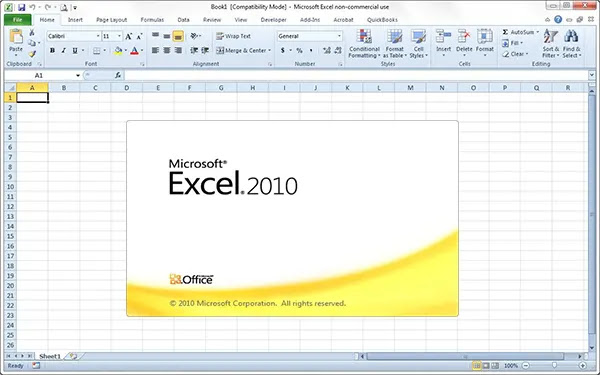This screenshot has width=600, height=375.
Task: Click the Save icon in Quick Access Toolbar
Action: tap(21, 7)
